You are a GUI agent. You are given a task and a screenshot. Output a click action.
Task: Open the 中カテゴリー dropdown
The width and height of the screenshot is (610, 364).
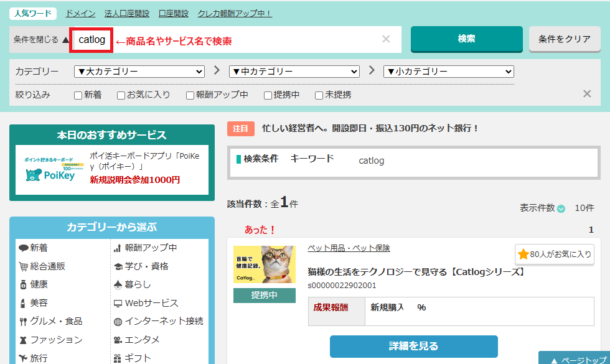(x=294, y=72)
